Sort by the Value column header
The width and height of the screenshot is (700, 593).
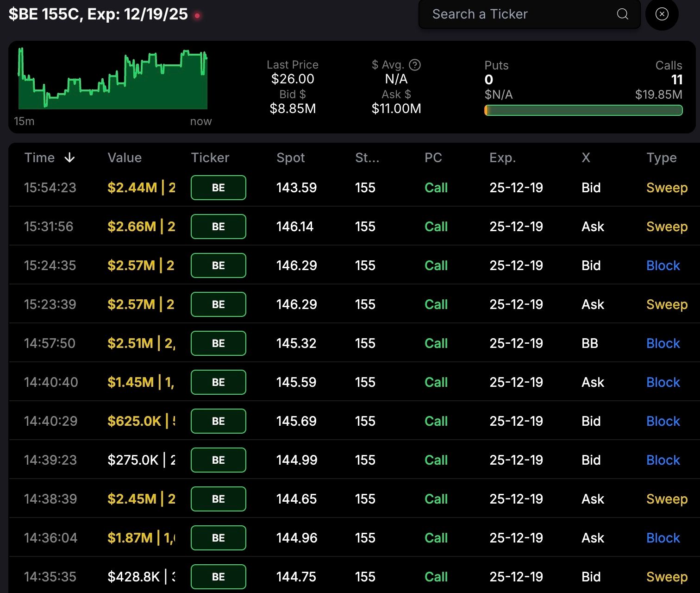coord(125,158)
